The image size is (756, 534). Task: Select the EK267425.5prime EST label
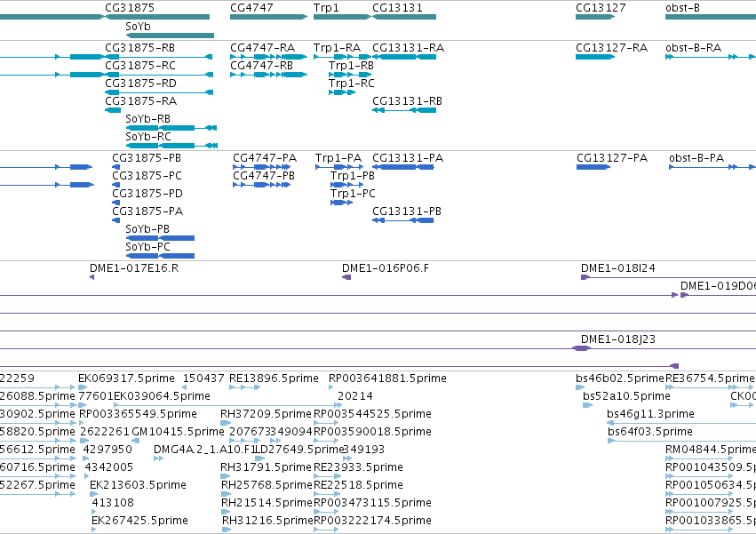point(139,521)
